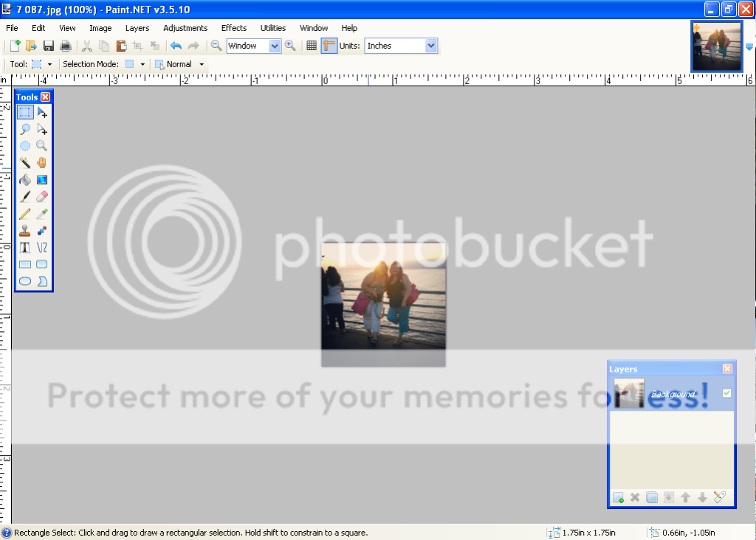Viewport: 756px width, 540px height.
Task: Open the Window menu
Action: click(x=314, y=28)
